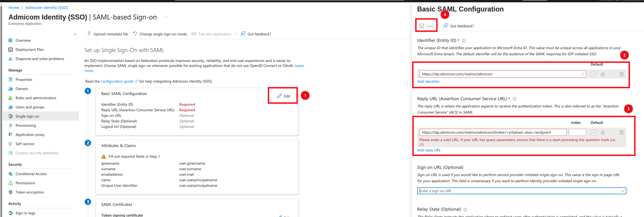
Task: Edit Basic SAML Configuration
Action: (x=283, y=96)
